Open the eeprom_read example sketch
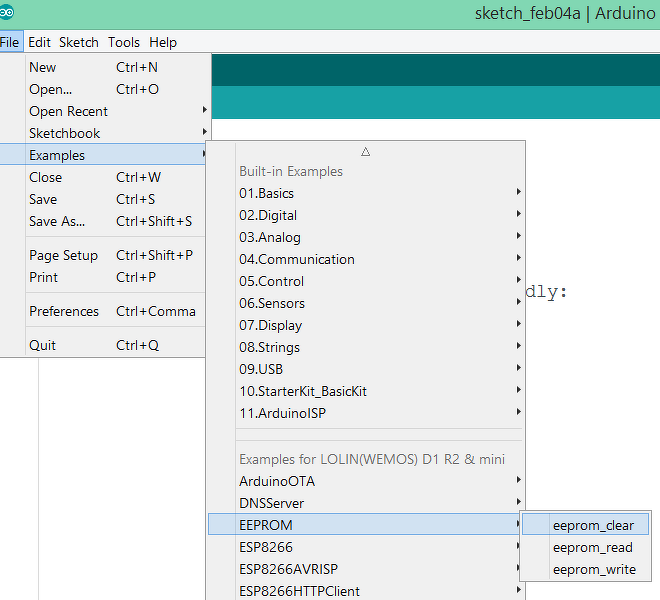660x600 pixels. tap(585, 547)
